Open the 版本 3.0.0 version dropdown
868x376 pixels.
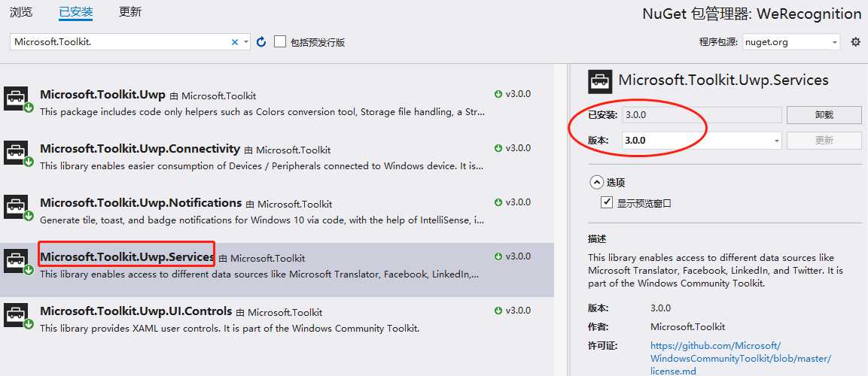click(x=702, y=141)
